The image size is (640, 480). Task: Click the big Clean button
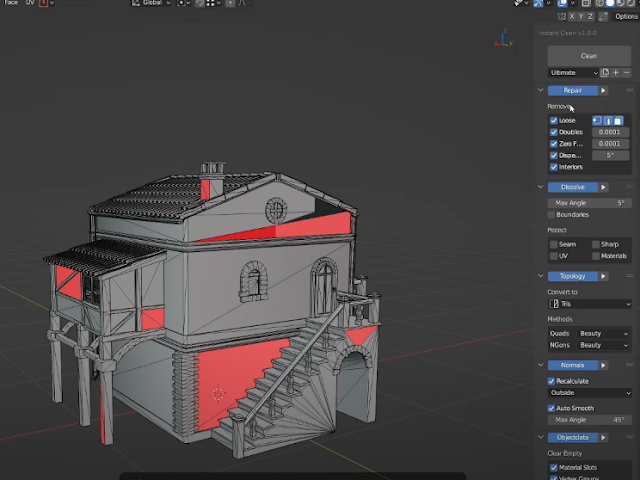point(589,56)
